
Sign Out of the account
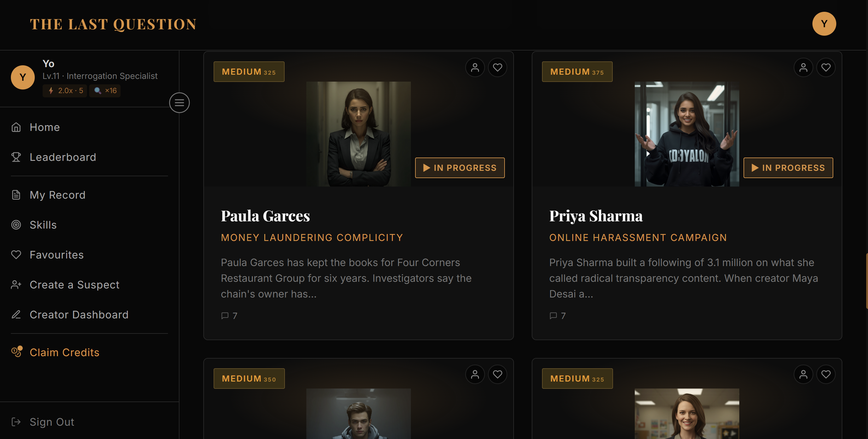(x=52, y=422)
